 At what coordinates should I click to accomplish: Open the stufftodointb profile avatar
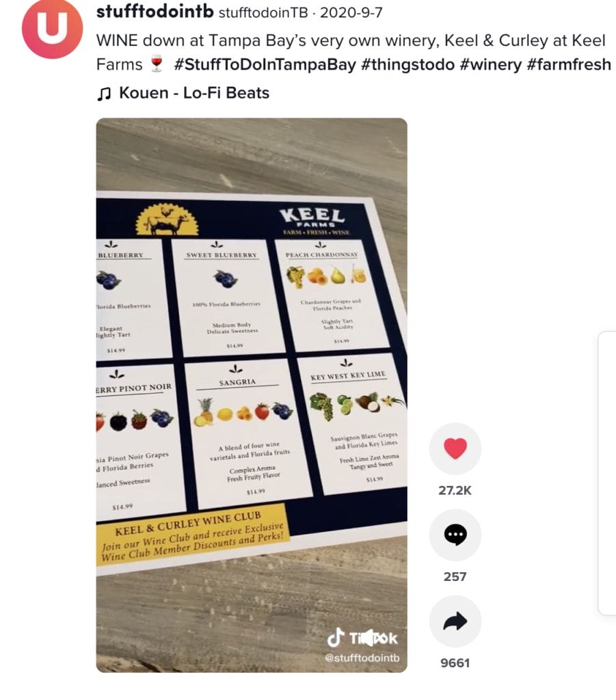tap(52, 27)
